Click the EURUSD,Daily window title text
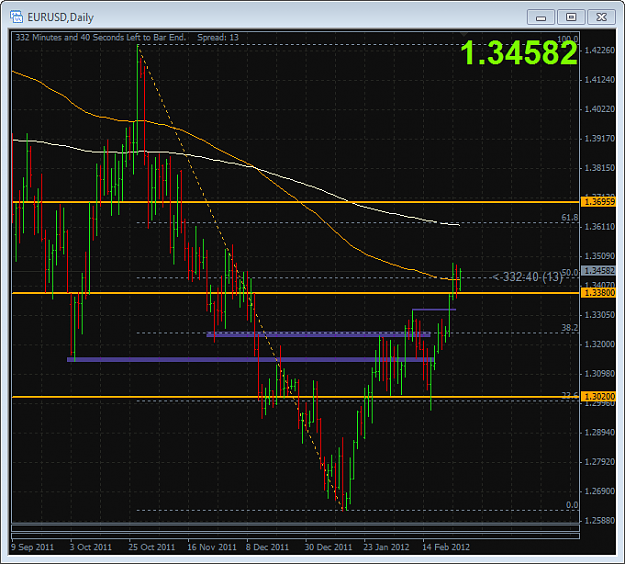625x564 pixels. 60,17
